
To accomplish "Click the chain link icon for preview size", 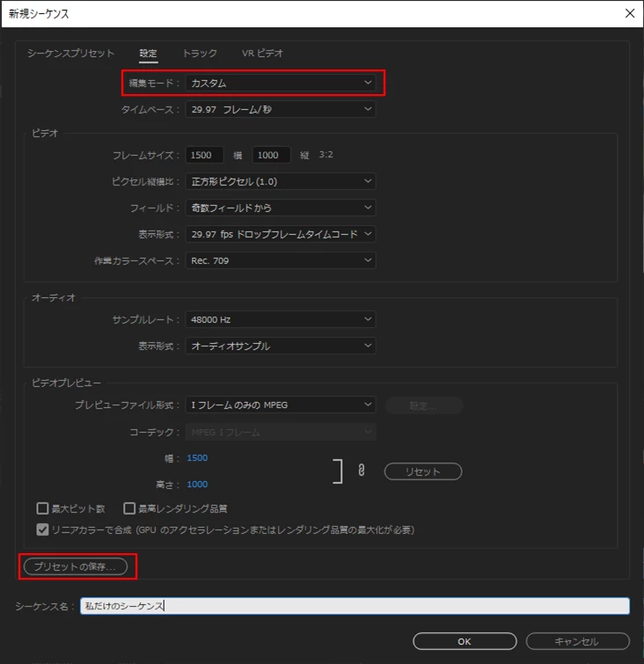I will click(361, 471).
